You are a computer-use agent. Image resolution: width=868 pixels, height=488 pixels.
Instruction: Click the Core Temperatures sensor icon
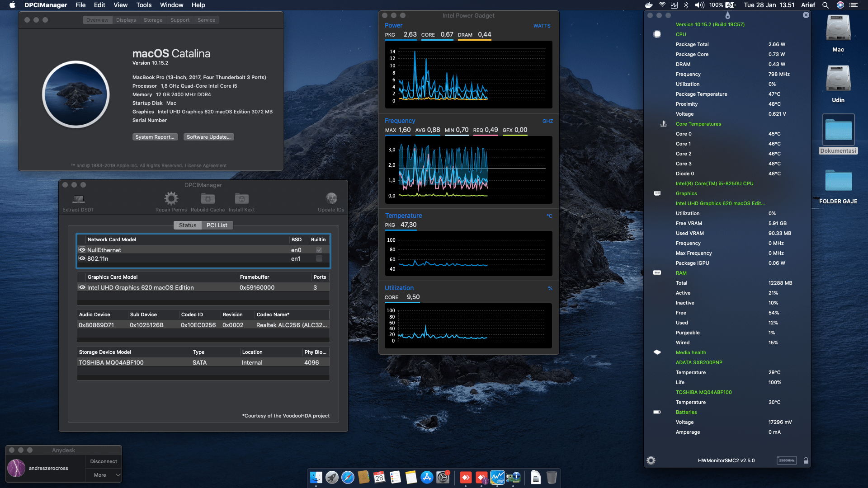click(x=663, y=124)
